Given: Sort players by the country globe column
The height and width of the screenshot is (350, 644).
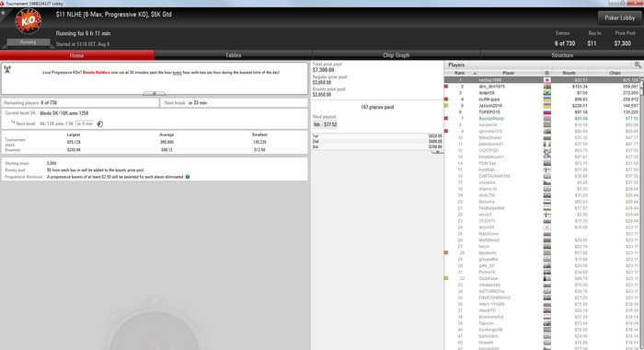Looking at the screenshot, I should [546, 73].
